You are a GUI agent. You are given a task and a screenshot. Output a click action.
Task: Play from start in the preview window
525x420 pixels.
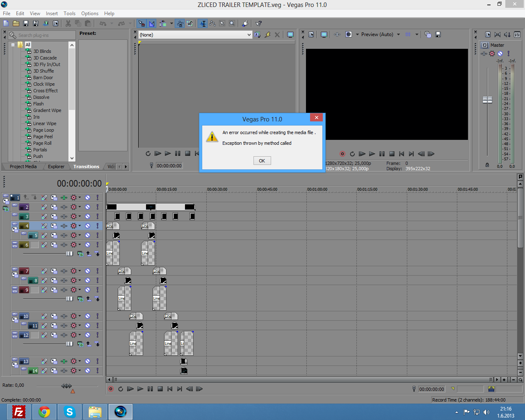[362, 154]
